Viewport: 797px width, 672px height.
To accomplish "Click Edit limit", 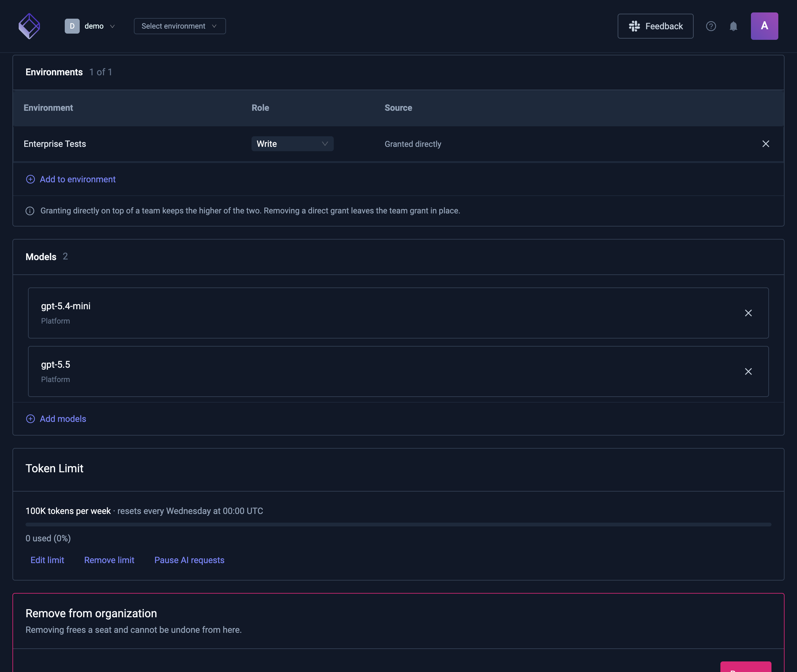I will pos(47,560).
